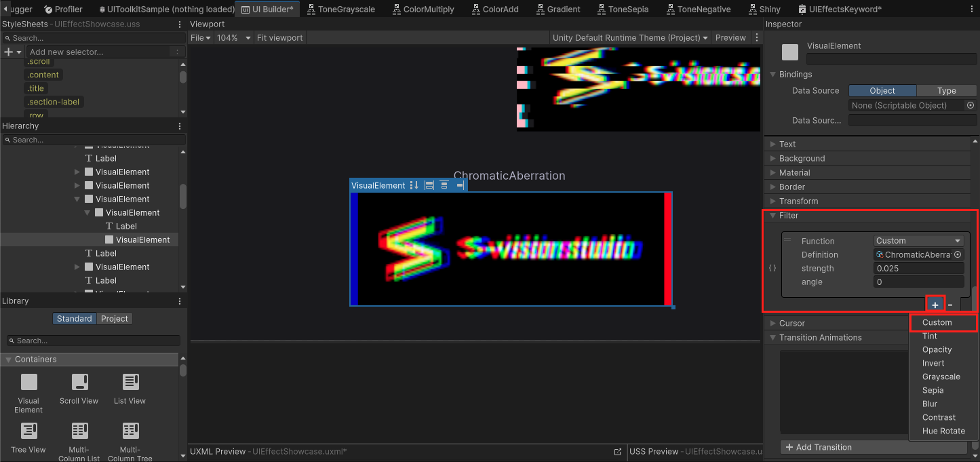Switch to the Gradient tab

click(x=558, y=9)
